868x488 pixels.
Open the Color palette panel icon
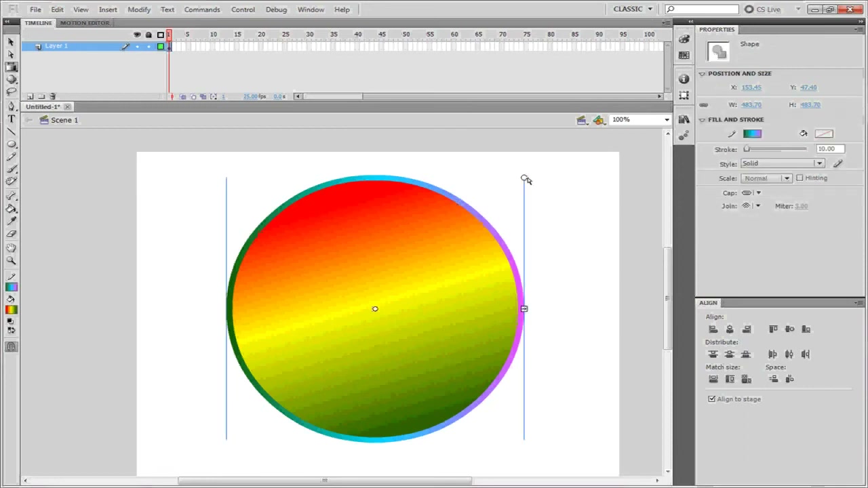point(684,39)
